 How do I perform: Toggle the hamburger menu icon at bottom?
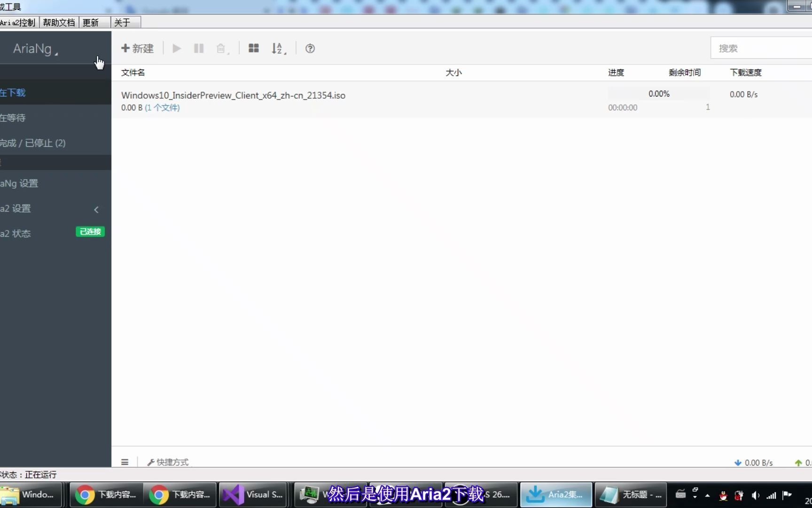(125, 462)
